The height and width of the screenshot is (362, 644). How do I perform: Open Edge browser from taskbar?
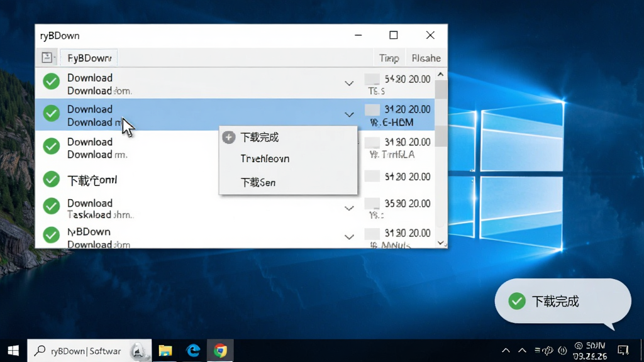tap(193, 351)
